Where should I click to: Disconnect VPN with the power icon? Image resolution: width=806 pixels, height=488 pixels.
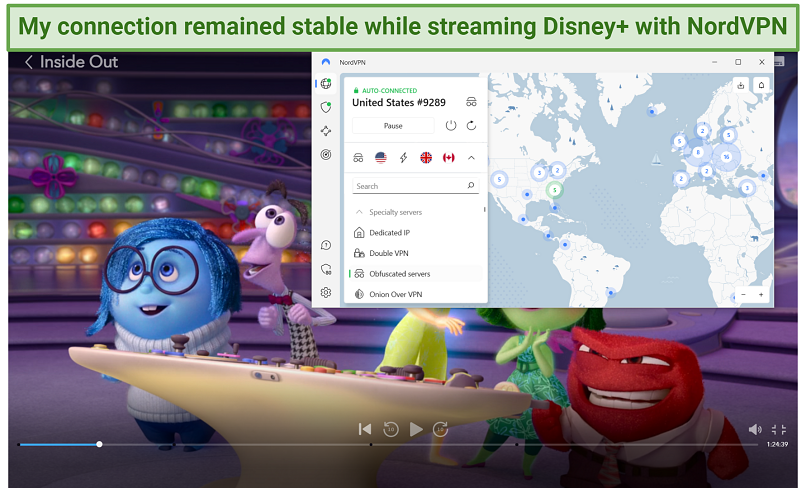[451, 125]
